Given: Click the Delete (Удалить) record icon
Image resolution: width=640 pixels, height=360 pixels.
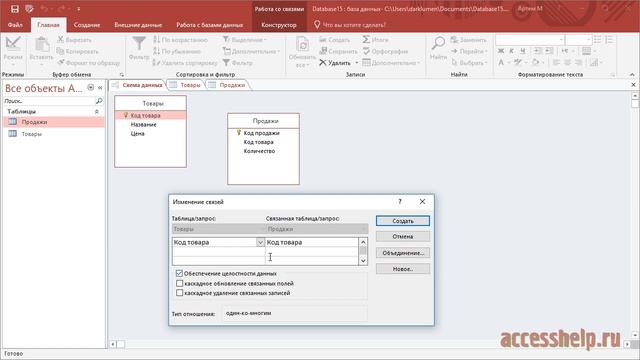Looking at the screenshot, I should (x=323, y=62).
